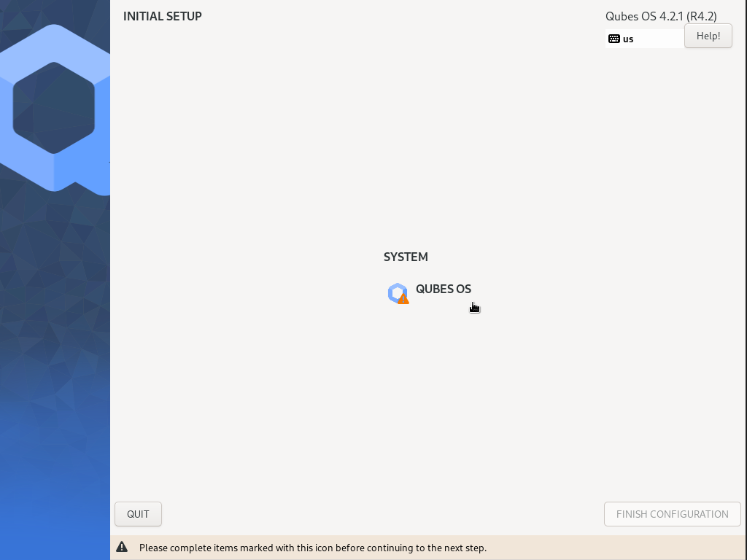Click the Qubes hexagon icon under SYSTEM
747x560 pixels.
point(396,292)
